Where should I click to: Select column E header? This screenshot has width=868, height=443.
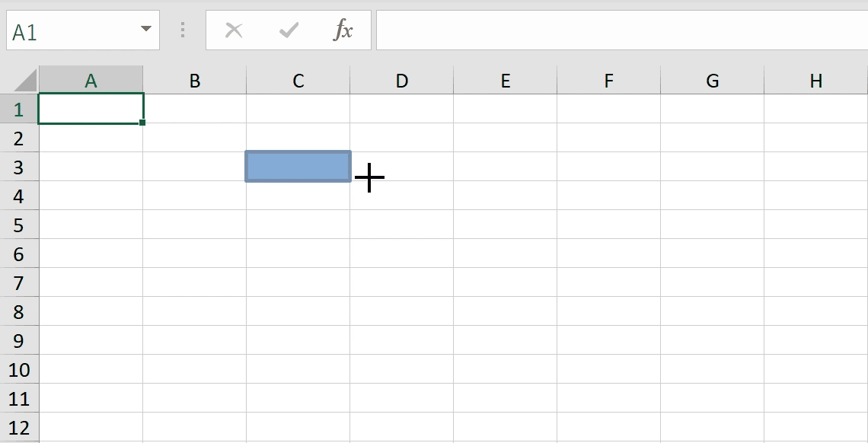[x=505, y=81]
